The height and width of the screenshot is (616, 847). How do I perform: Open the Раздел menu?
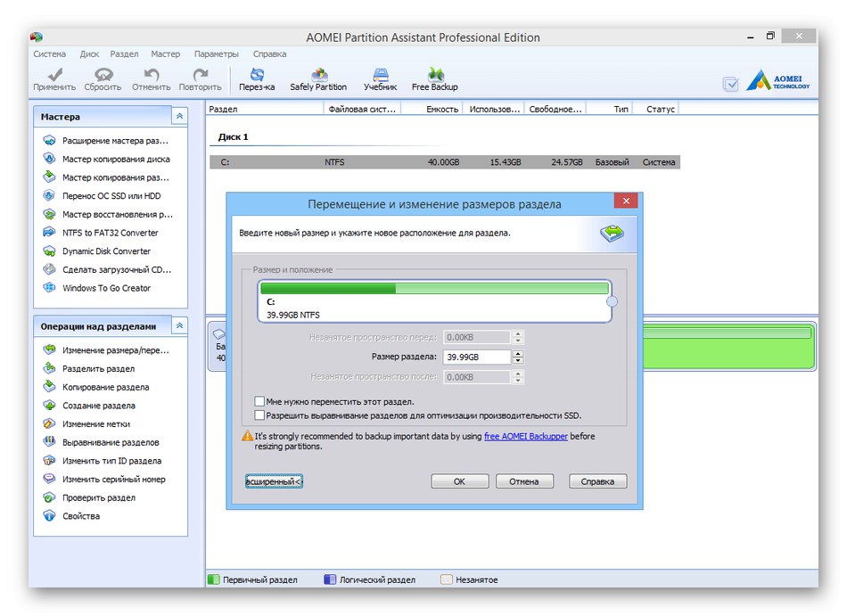pos(124,54)
